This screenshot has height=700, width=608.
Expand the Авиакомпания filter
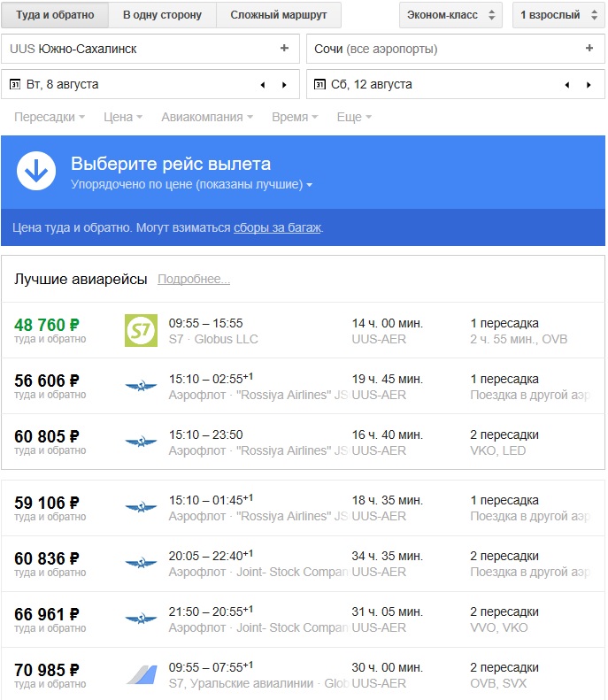click(207, 117)
